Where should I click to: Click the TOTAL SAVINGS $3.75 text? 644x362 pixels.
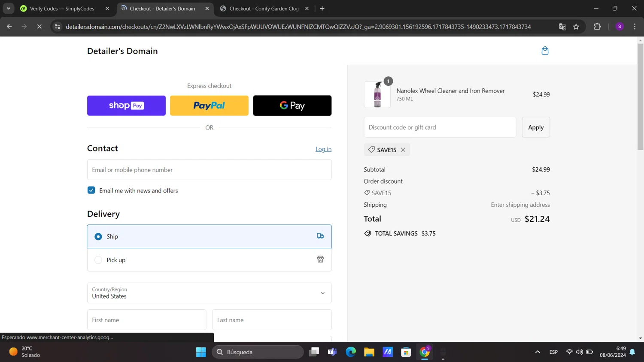(405, 234)
